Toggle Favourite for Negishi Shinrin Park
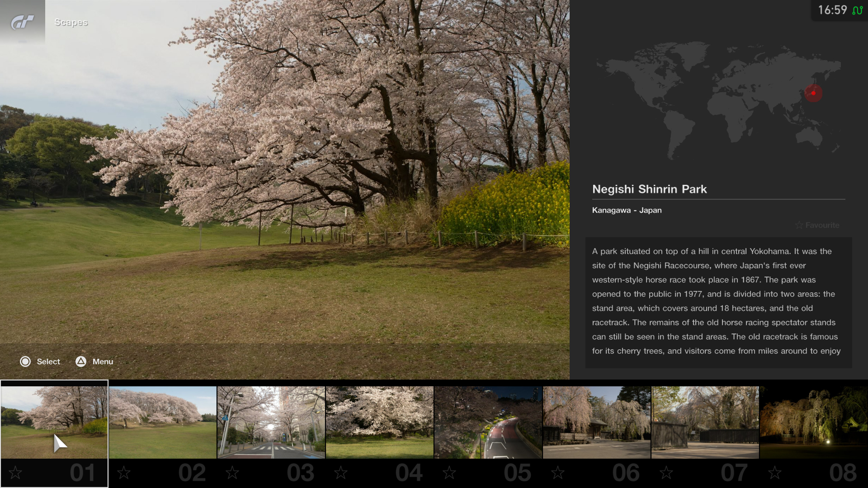The image size is (868, 488). pyautogui.click(x=817, y=225)
